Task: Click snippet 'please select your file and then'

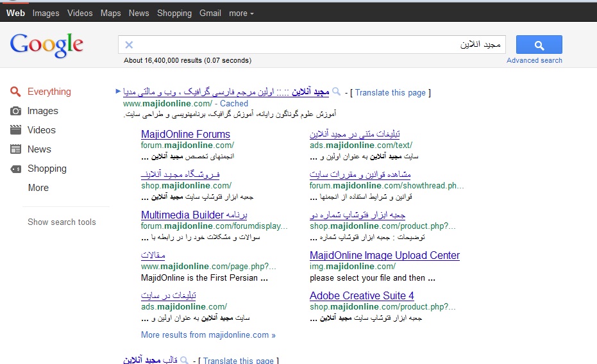Action: (x=373, y=278)
